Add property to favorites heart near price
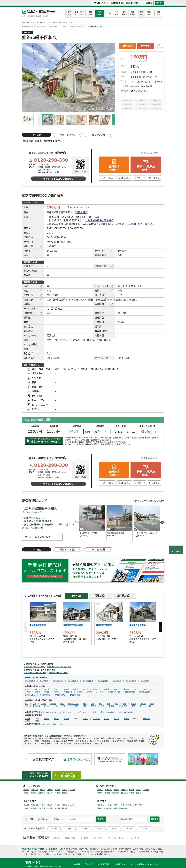 (x=159, y=46)
